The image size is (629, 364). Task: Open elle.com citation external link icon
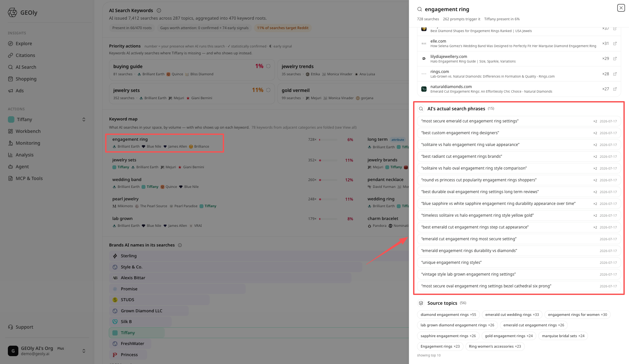point(615,44)
